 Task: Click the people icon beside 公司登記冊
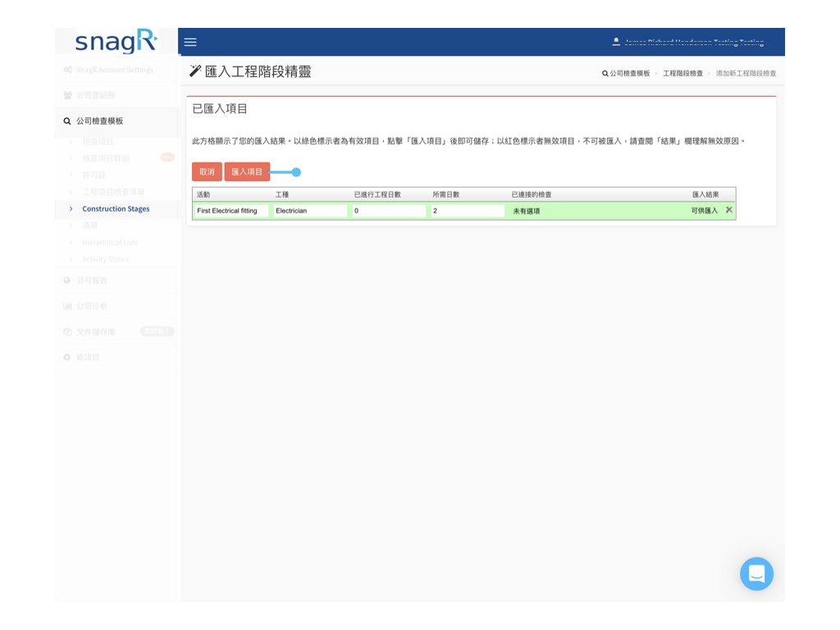click(x=67, y=95)
